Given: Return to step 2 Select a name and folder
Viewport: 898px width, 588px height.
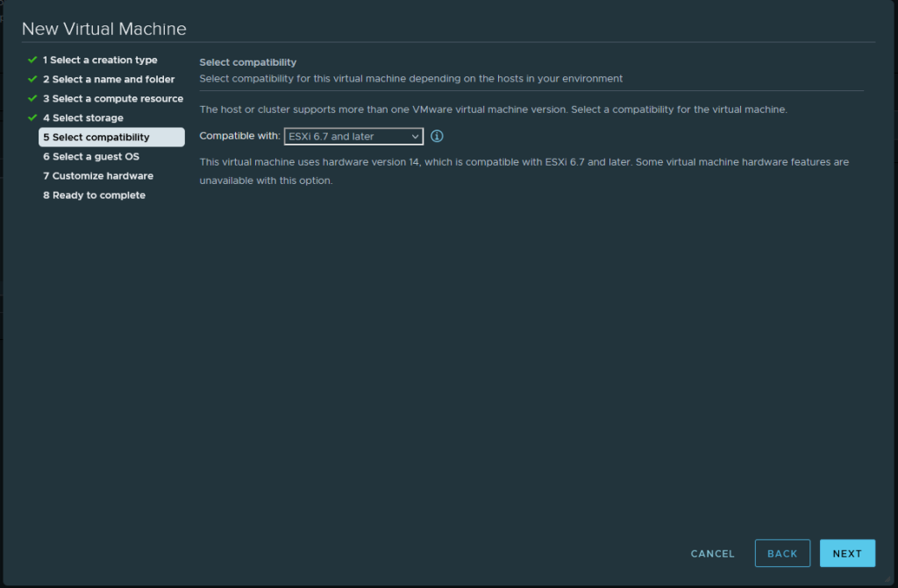Looking at the screenshot, I should pos(109,80).
